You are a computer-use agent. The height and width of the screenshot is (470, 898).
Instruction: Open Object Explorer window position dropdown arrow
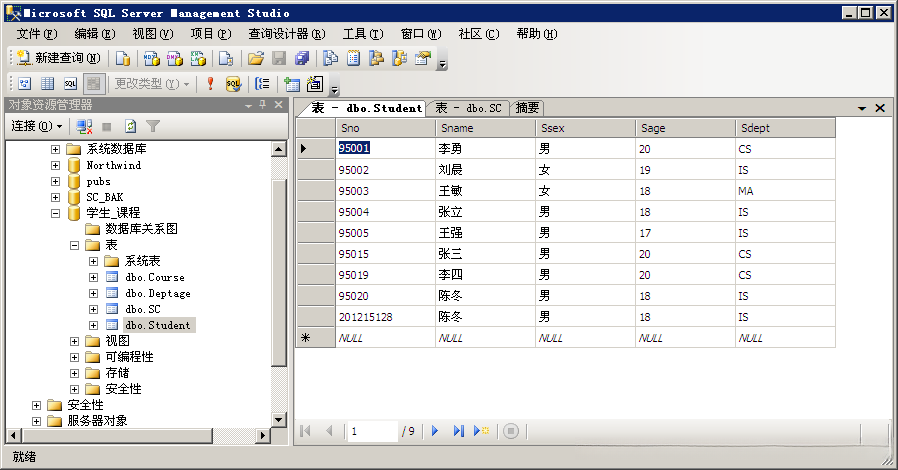click(248, 105)
